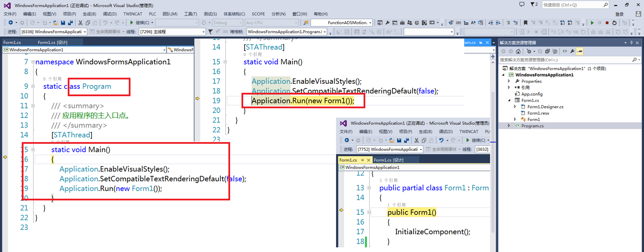Open the 调试(D) menu

coord(110,14)
